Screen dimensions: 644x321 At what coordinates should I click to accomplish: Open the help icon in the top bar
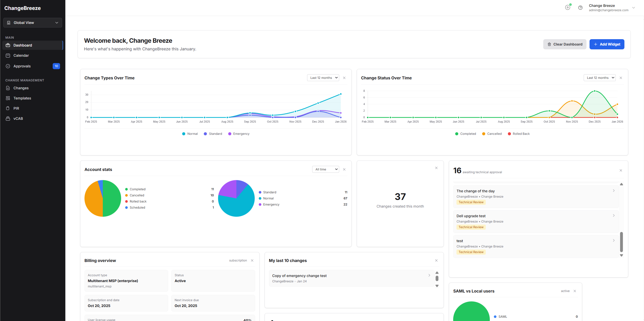(x=580, y=8)
